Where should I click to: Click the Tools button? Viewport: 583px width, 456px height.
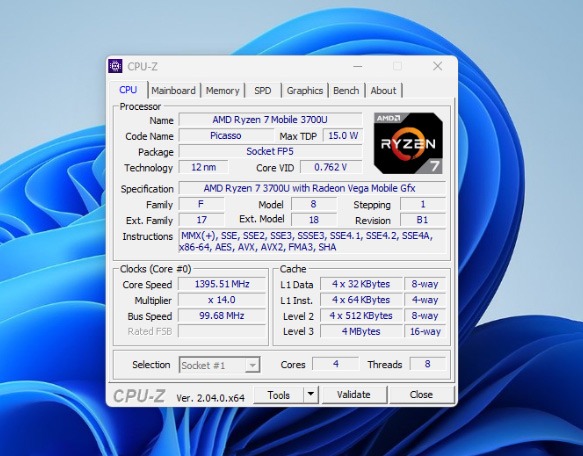click(x=278, y=395)
